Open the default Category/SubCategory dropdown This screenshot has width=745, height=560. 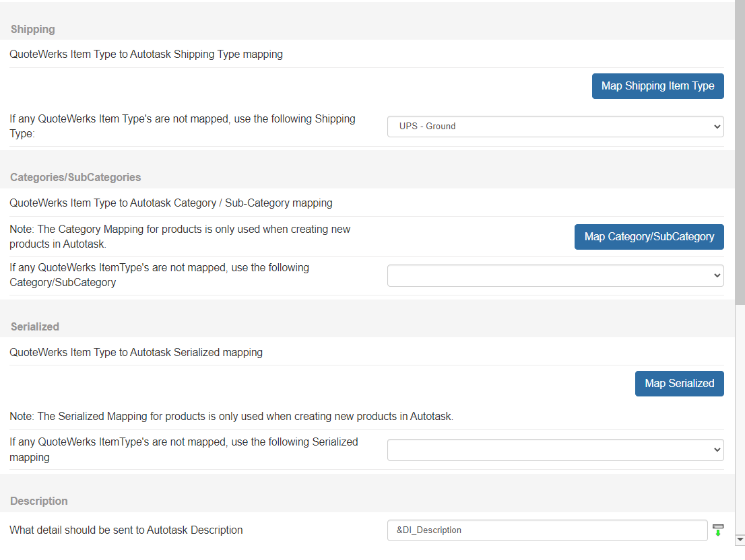click(x=556, y=276)
